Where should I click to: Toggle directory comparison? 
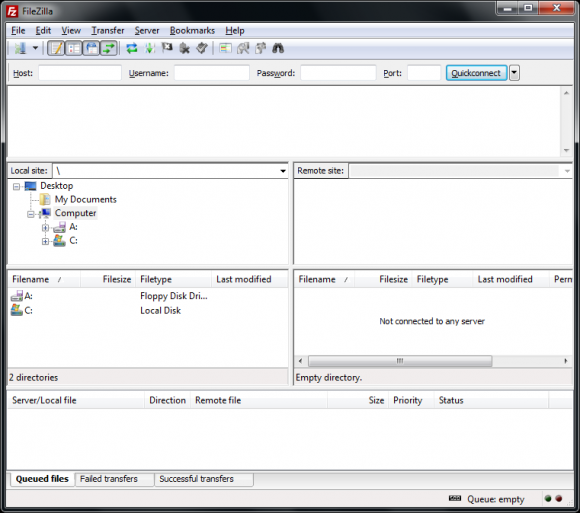[x=243, y=48]
